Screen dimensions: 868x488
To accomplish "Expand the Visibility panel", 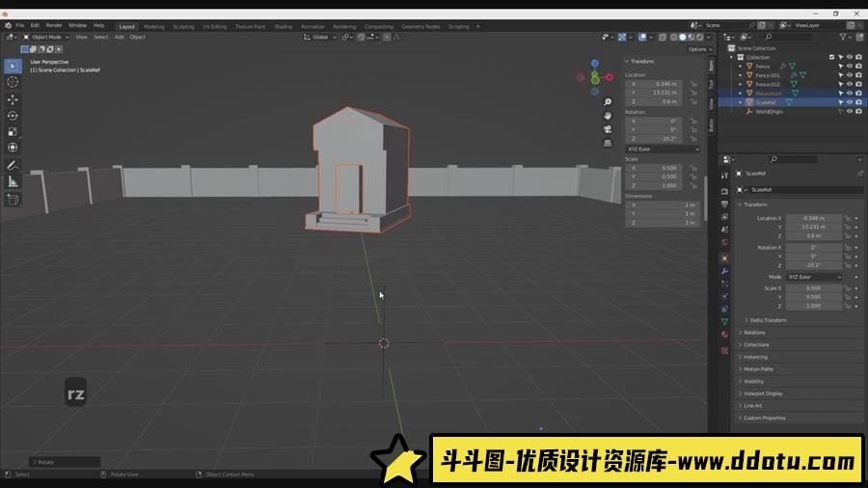I will click(x=753, y=381).
